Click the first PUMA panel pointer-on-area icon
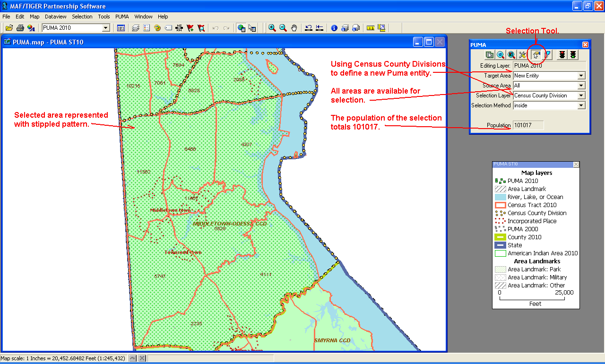The width and height of the screenshot is (605, 364). (490, 55)
